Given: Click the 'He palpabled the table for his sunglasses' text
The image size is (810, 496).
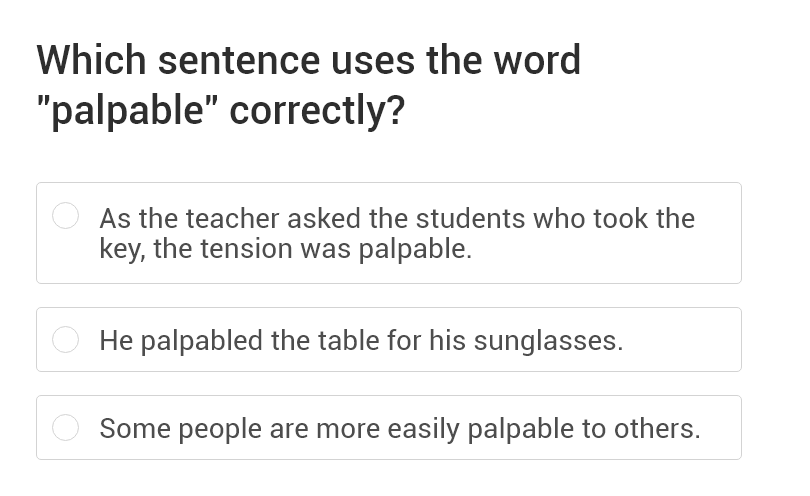Looking at the screenshot, I should click(x=361, y=341).
